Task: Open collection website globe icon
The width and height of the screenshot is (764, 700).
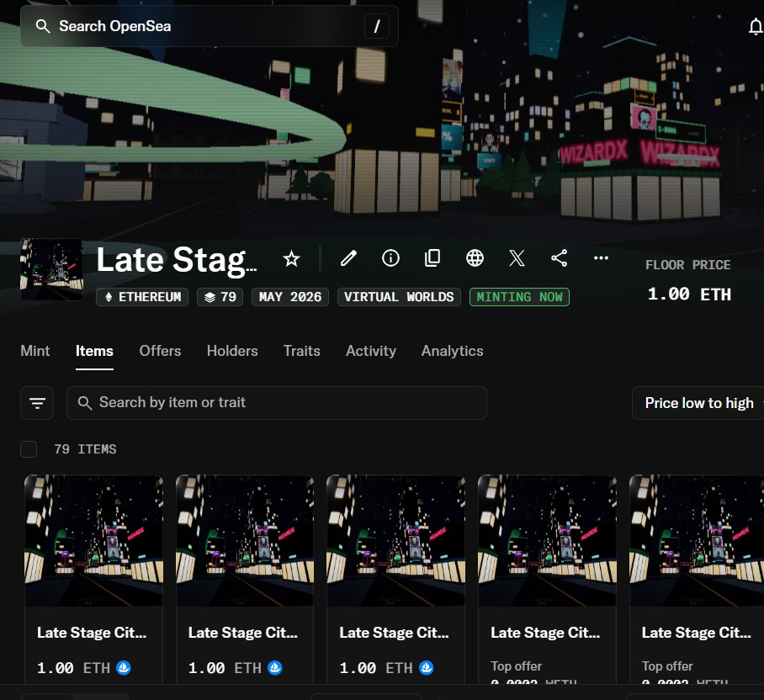Action: coord(475,258)
